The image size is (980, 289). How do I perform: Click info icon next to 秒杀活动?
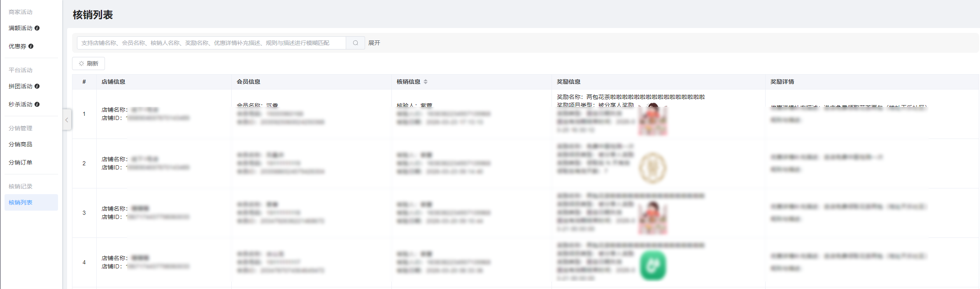pyautogui.click(x=37, y=104)
